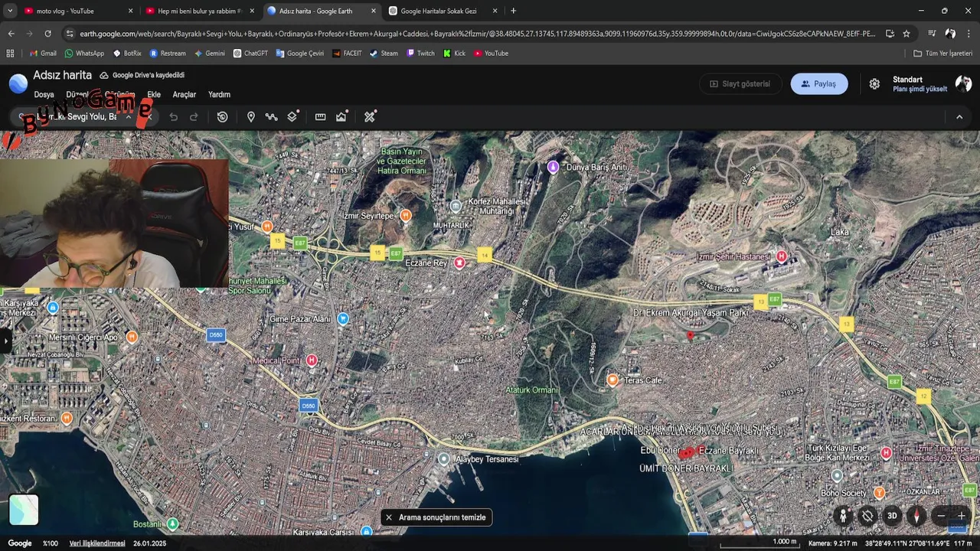Open the Tüm Yer İşaretleri folder
Image resolution: width=980 pixels, height=551 pixels.
click(x=942, y=54)
